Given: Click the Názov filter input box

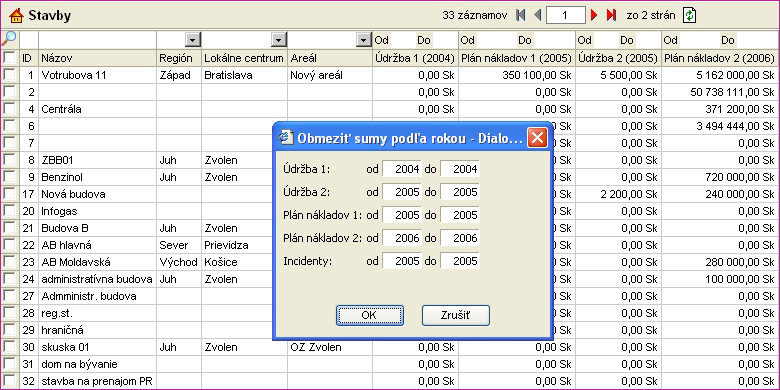Looking at the screenshot, I should (98, 40).
